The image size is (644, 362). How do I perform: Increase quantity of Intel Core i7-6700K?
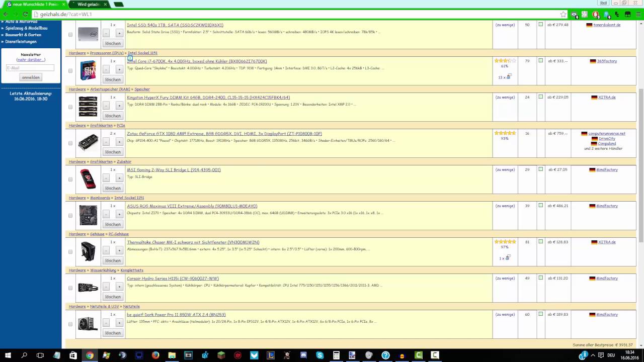[x=119, y=69]
